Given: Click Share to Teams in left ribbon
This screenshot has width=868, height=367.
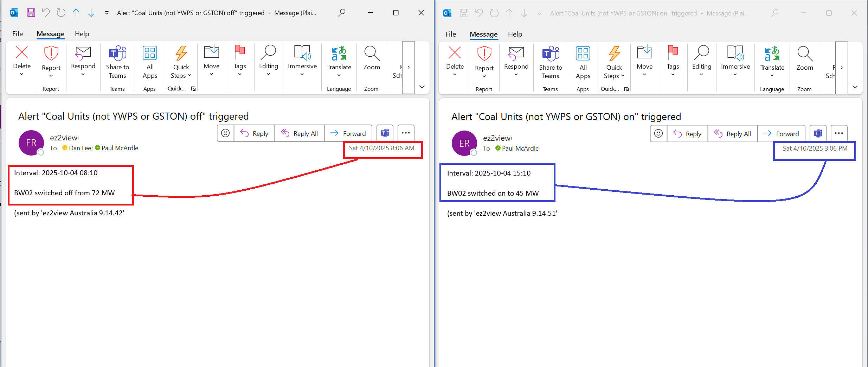Looking at the screenshot, I should coord(117,62).
